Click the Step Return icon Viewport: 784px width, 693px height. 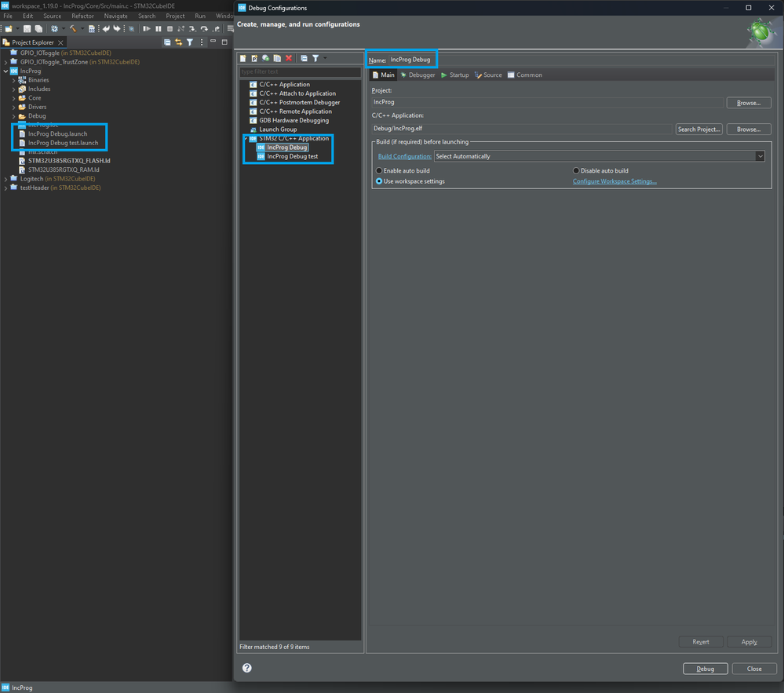[x=216, y=29]
